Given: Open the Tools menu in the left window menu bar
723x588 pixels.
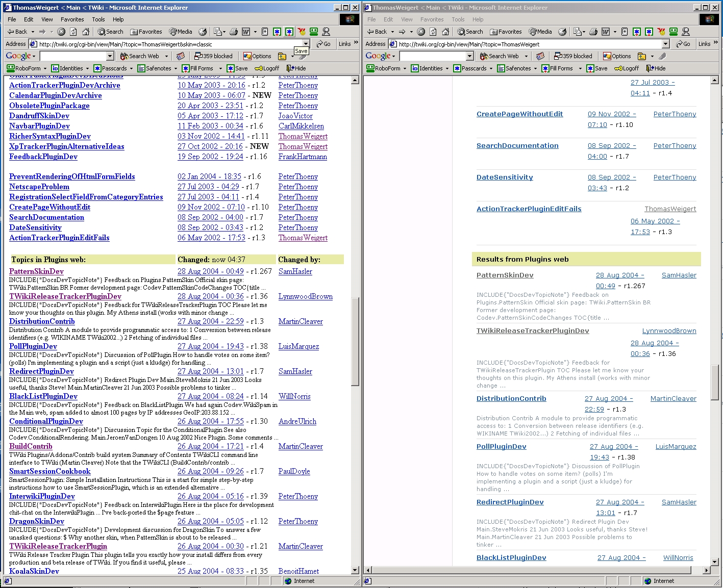Looking at the screenshot, I should click(x=98, y=19).
